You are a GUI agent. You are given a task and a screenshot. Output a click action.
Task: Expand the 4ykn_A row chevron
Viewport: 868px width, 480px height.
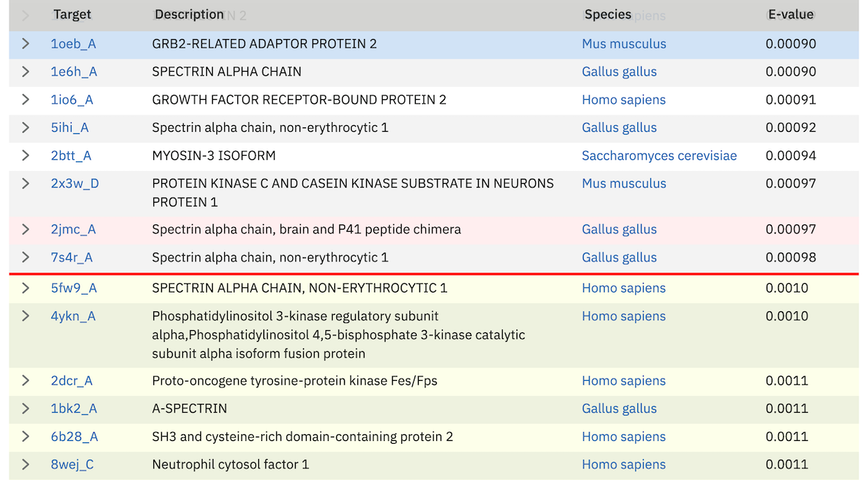pos(25,316)
